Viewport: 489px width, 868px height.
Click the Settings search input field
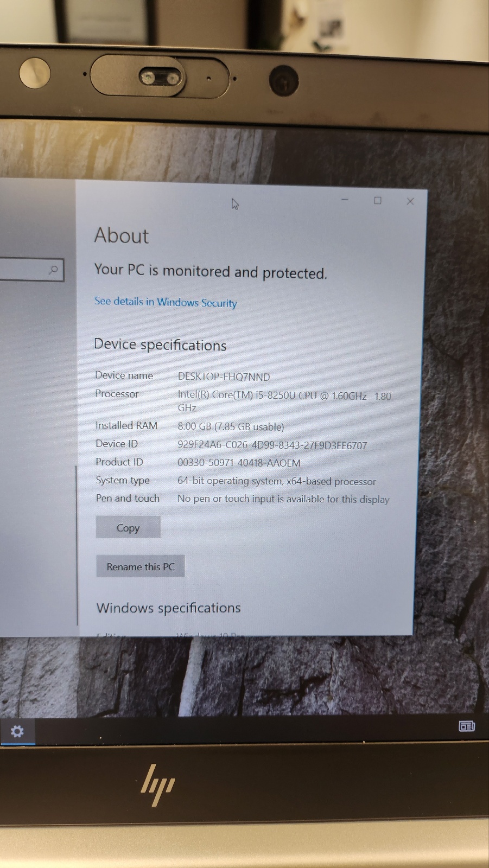tap(31, 270)
